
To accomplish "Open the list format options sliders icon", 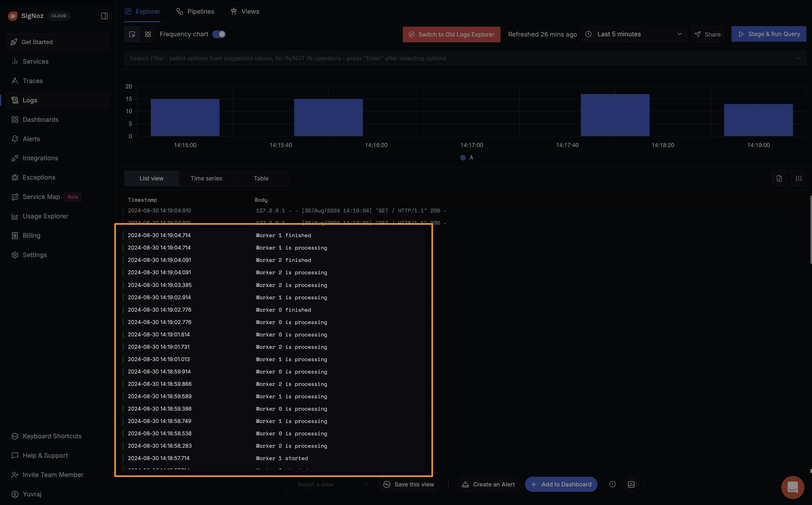I will point(799,179).
